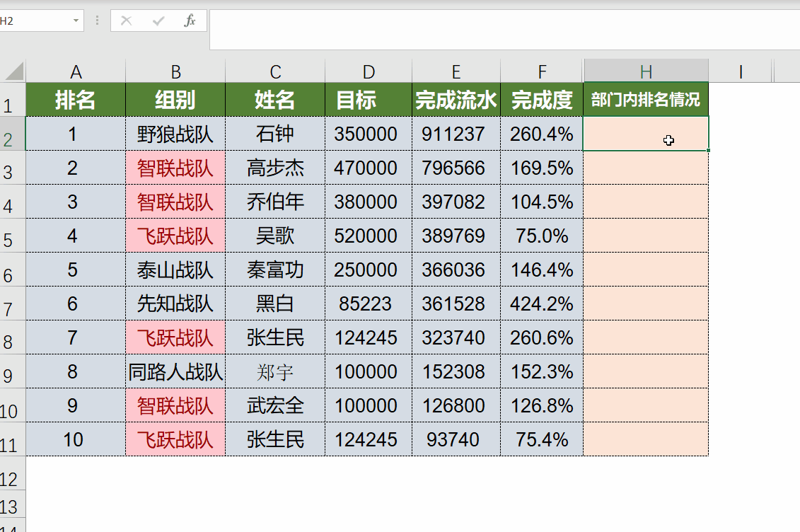Select column I header

pos(741,71)
